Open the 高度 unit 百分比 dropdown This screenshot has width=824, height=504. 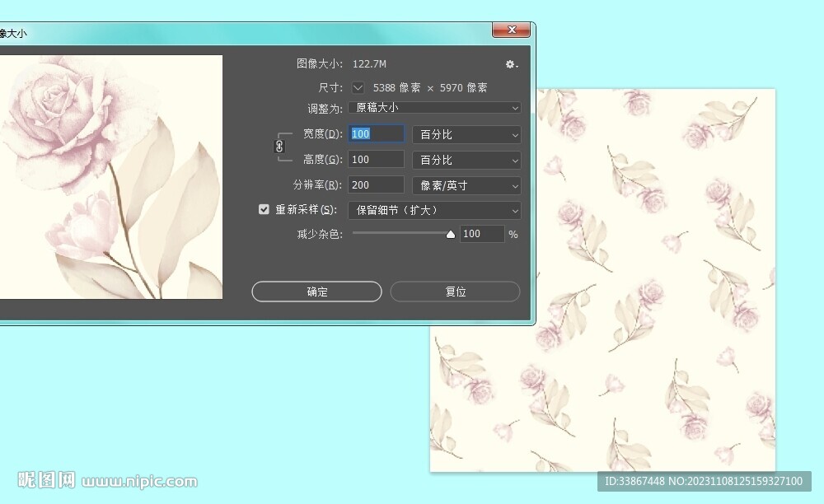(x=466, y=160)
